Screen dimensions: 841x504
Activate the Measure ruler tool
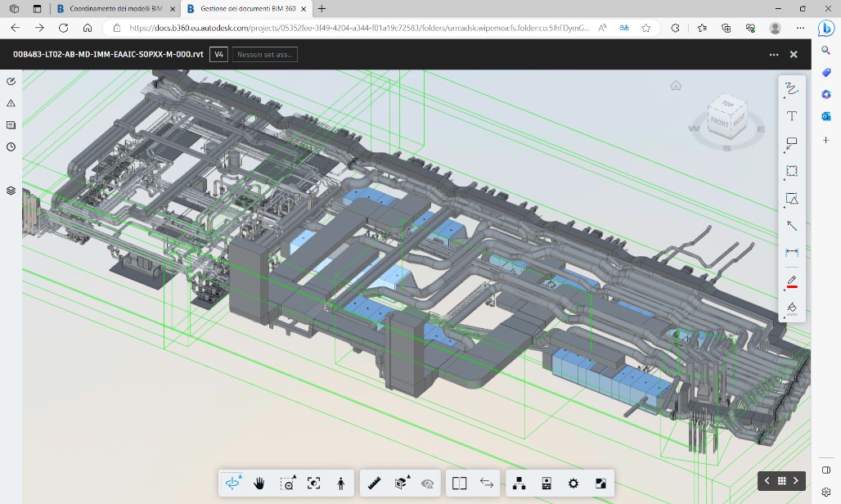click(x=376, y=484)
